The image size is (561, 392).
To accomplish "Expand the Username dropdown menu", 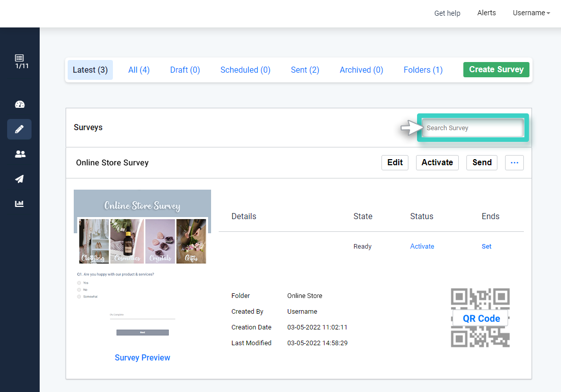I will (x=531, y=13).
